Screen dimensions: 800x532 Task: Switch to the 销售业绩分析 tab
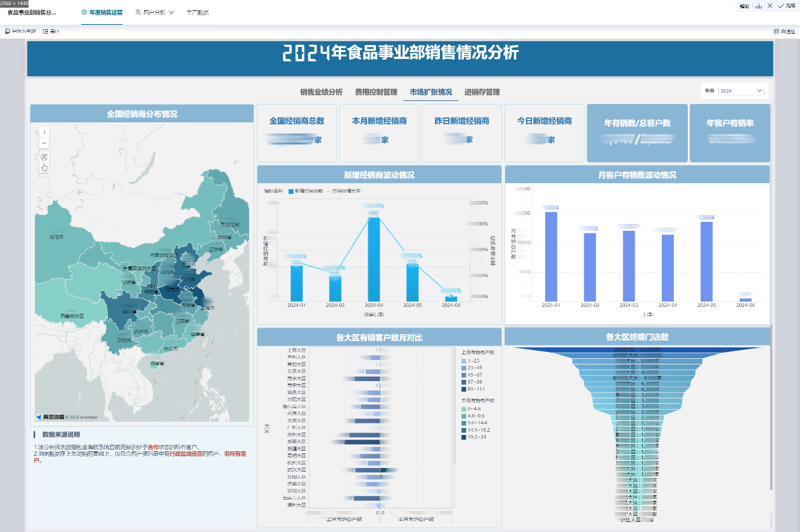pos(321,92)
